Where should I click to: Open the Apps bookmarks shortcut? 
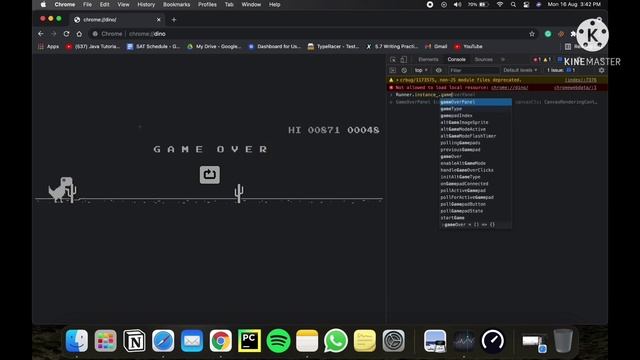48,47
